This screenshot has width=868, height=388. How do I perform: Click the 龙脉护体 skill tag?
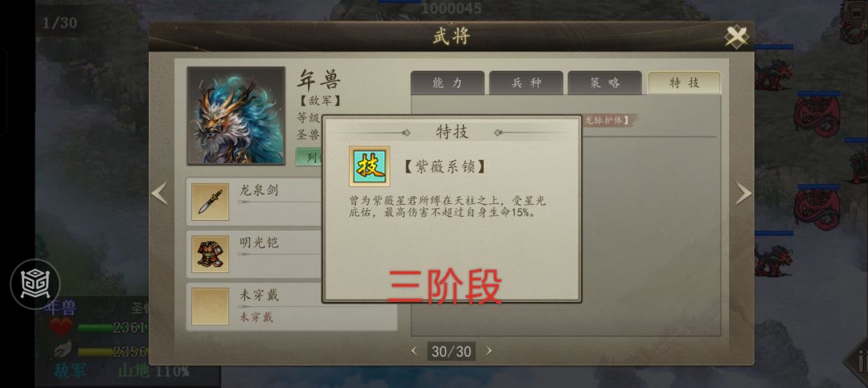click(609, 120)
